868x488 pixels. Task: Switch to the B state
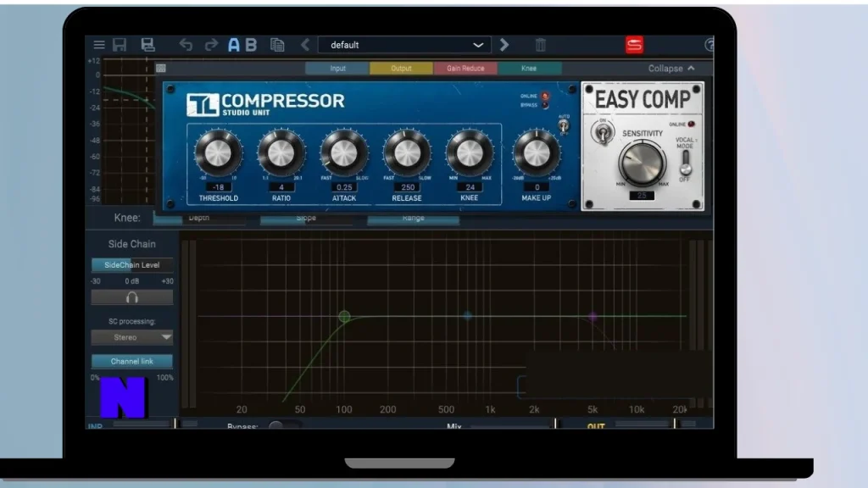pyautogui.click(x=251, y=45)
